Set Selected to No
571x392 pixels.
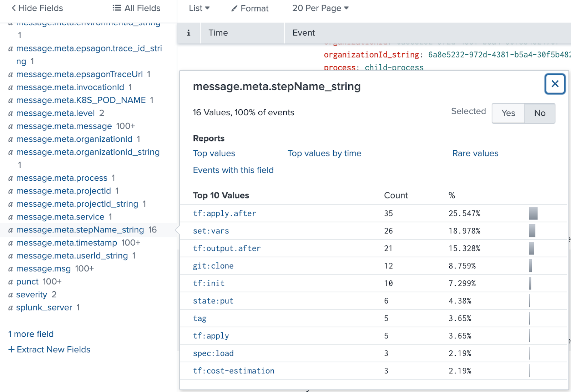pos(540,113)
